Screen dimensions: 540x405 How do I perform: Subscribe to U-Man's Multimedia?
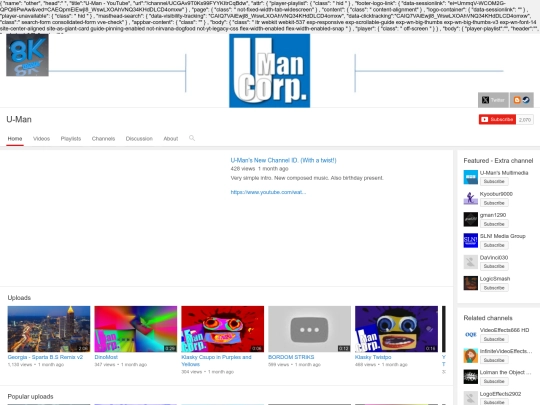click(x=494, y=181)
